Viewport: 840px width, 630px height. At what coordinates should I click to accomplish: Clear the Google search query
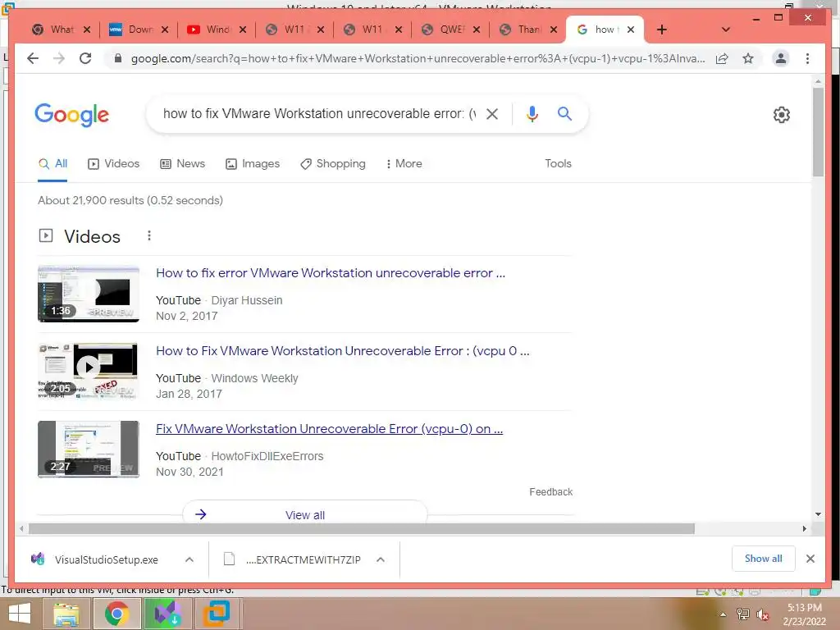[492, 113]
